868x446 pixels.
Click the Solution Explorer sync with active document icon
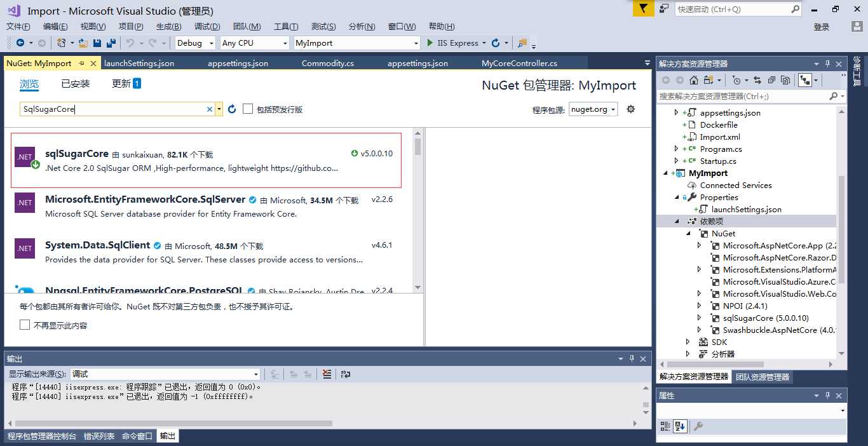coord(757,80)
